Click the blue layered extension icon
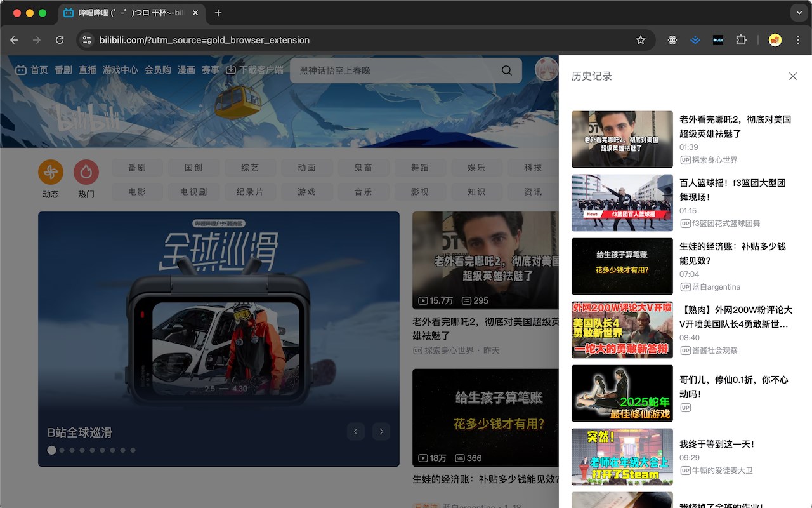The height and width of the screenshot is (508, 812). [x=695, y=40]
